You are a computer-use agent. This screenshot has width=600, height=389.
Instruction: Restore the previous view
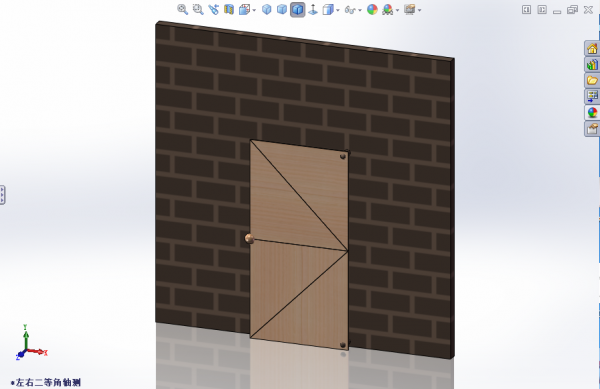[213, 10]
